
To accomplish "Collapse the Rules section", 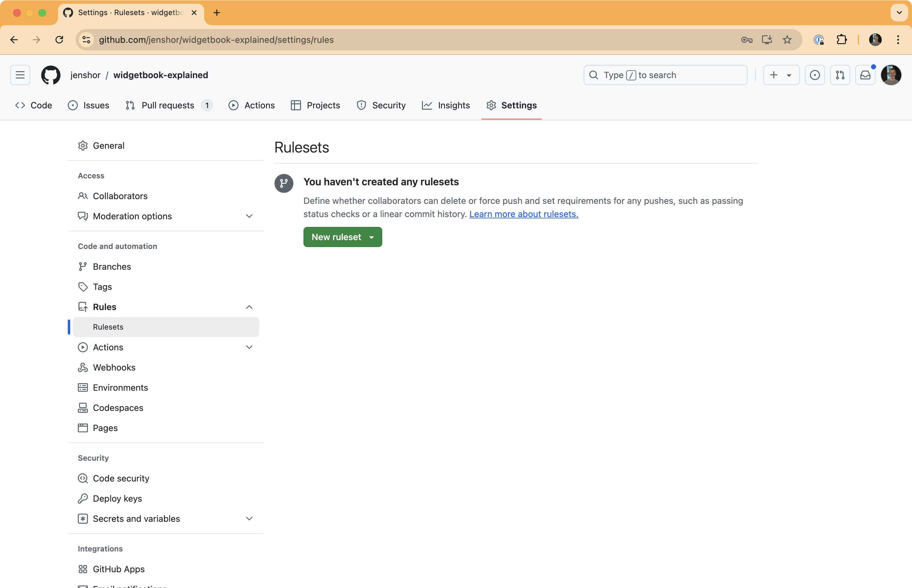I will [x=249, y=307].
